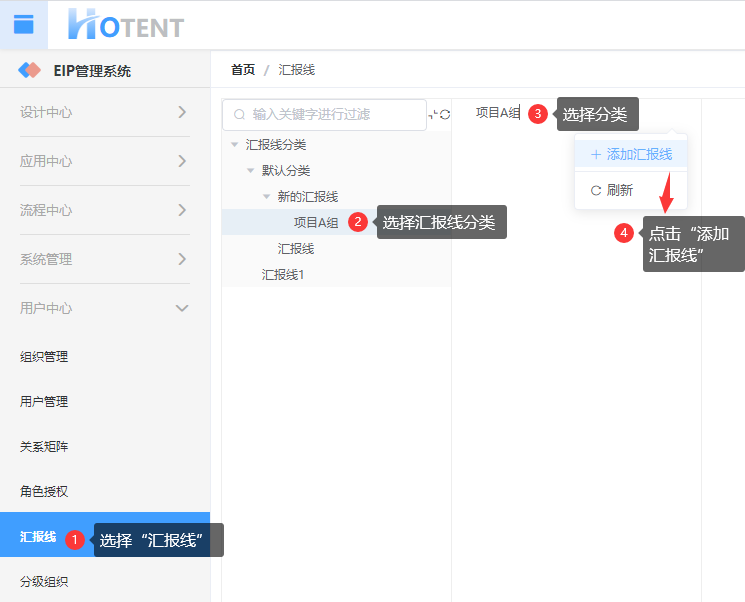The width and height of the screenshot is (745, 602).
Task: Go to 首页 via the breadcrumb
Action: coord(243,70)
